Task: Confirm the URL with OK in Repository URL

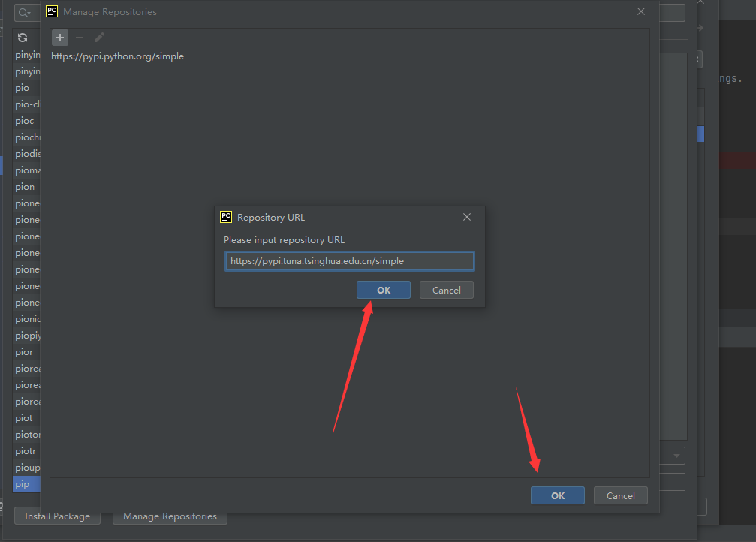Action: pos(383,290)
